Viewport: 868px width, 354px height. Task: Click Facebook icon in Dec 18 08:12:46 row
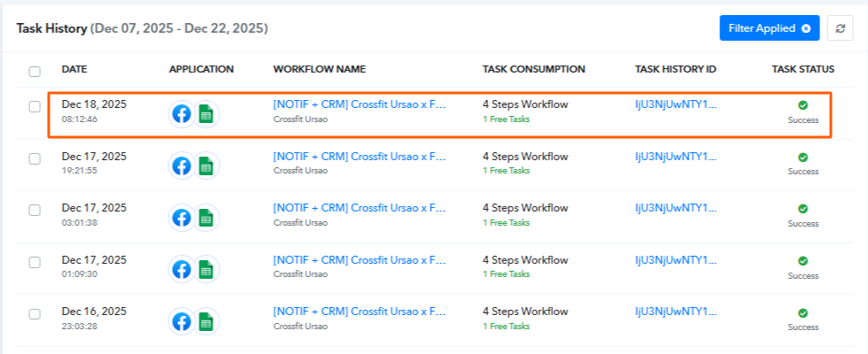click(182, 113)
